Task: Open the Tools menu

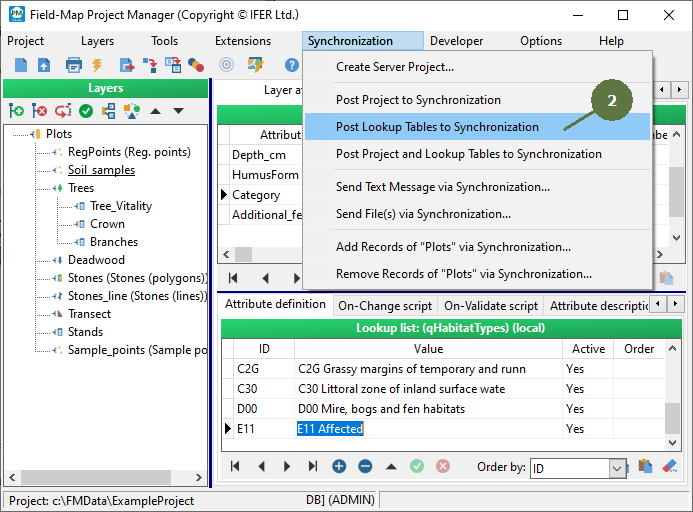Action: coord(164,41)
